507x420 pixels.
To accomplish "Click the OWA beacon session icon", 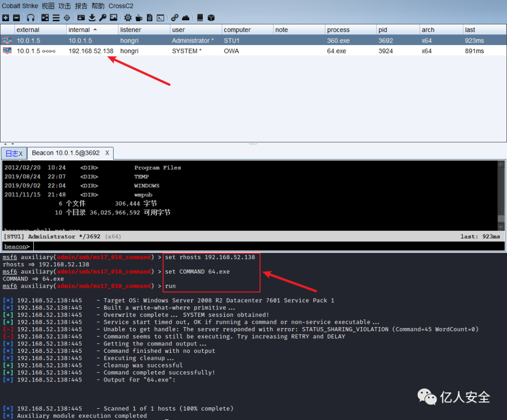I will point(7,51).
